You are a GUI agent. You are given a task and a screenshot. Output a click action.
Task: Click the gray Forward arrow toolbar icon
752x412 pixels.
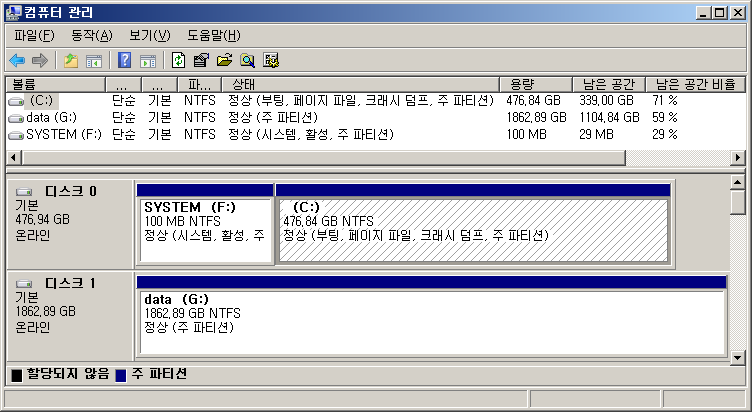tap(40, 60)
